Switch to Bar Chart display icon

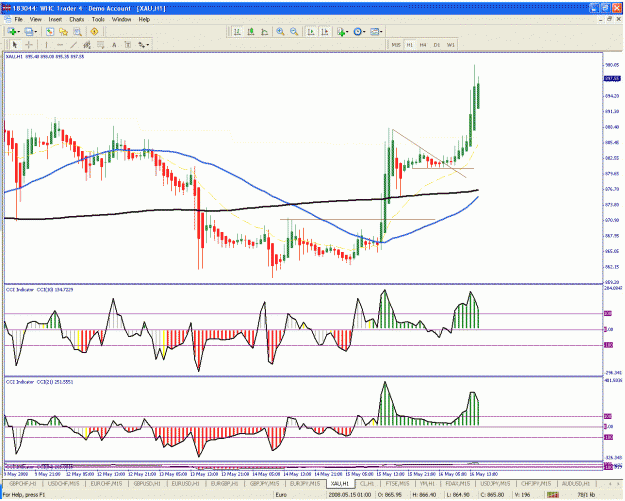[x=237, y=31]
